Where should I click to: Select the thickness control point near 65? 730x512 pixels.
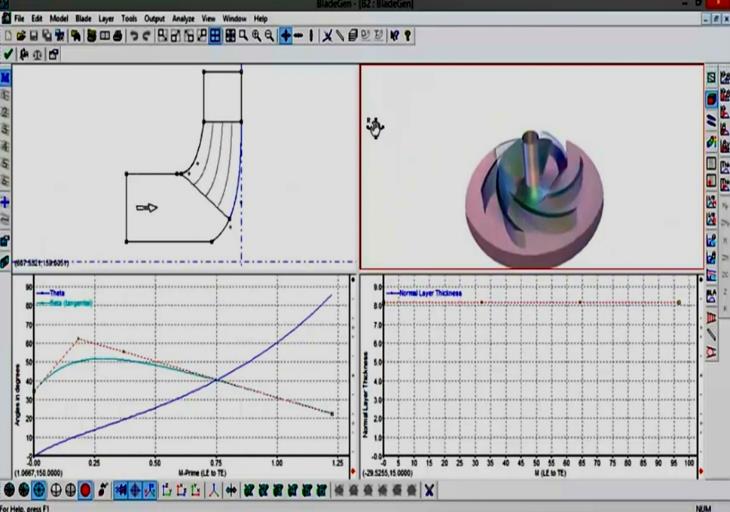580,303
